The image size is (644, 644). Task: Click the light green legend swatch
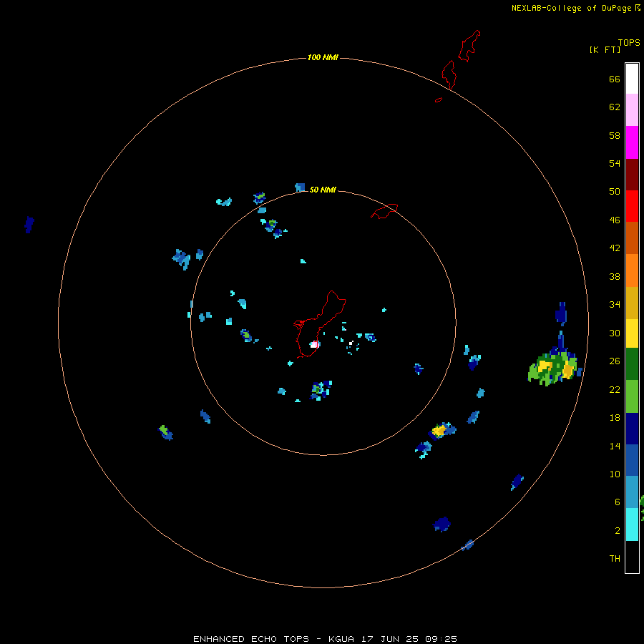point(632,396)
